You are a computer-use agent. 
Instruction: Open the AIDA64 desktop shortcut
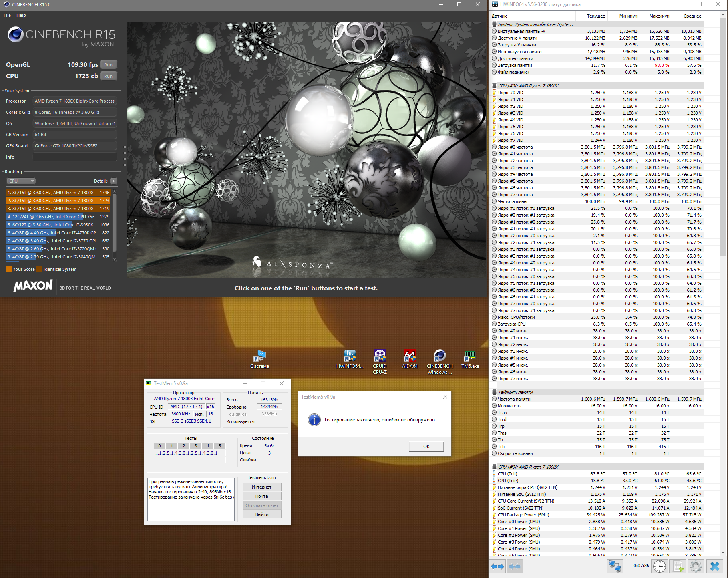(410, 359)
